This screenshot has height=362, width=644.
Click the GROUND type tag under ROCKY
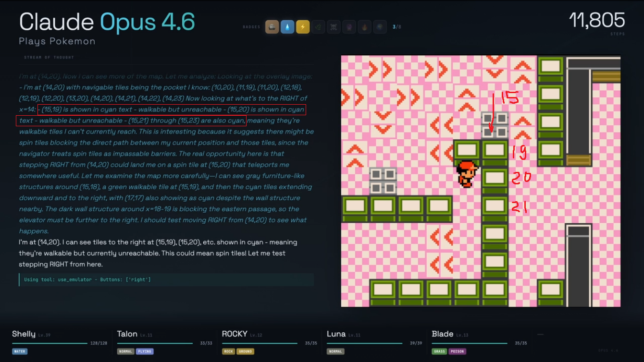pyautogui.click(x=245, y=351)
